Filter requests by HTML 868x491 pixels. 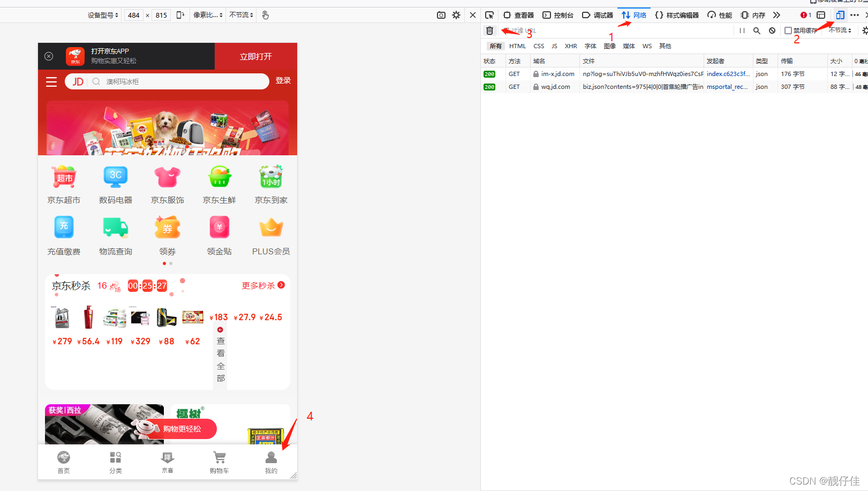(517, 46)
